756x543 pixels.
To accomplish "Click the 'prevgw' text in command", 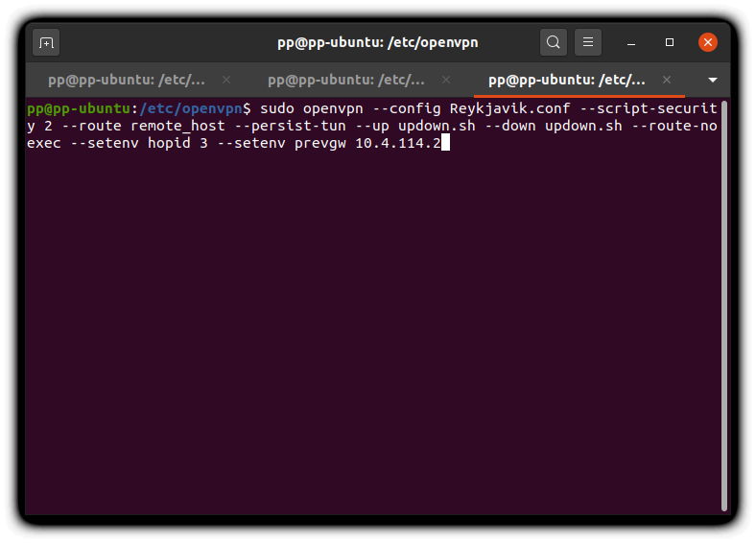I will 320,144.
